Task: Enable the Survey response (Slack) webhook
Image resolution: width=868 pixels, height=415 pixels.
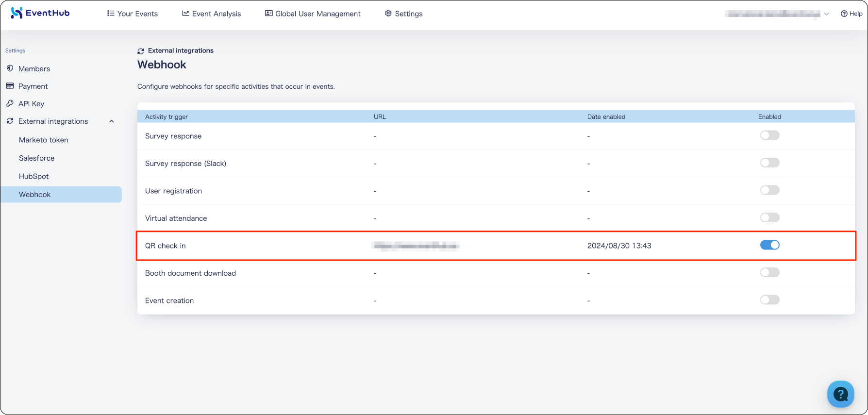Action: pyautogui.click(x=769, y=163)
